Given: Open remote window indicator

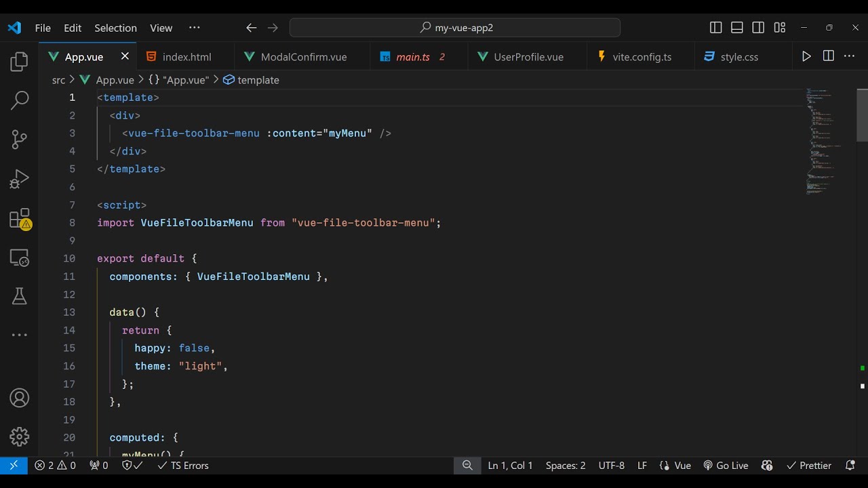Looking at the screenshot, I should [14, 466].
